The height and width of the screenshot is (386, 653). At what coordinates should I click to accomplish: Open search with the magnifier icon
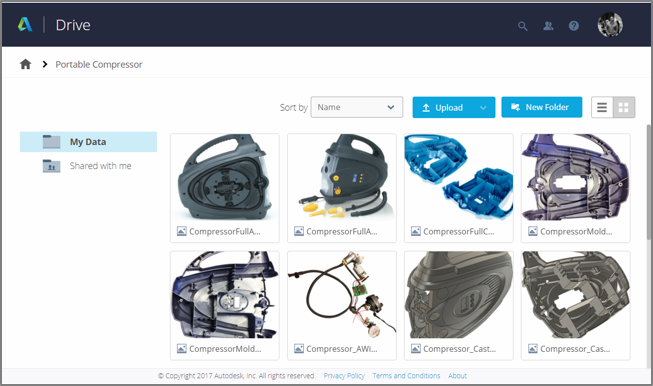tap(523, 26)
